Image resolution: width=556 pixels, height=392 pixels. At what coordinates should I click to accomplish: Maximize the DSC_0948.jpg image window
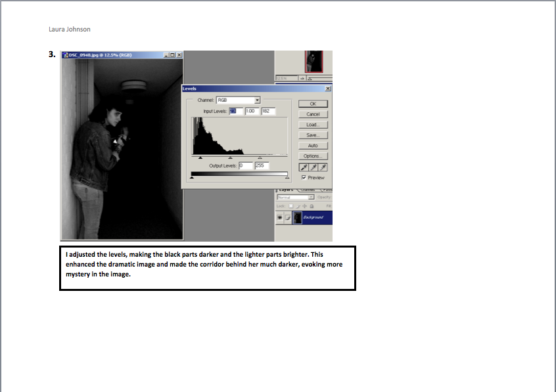pyautogui.click(x=172, y=55)
